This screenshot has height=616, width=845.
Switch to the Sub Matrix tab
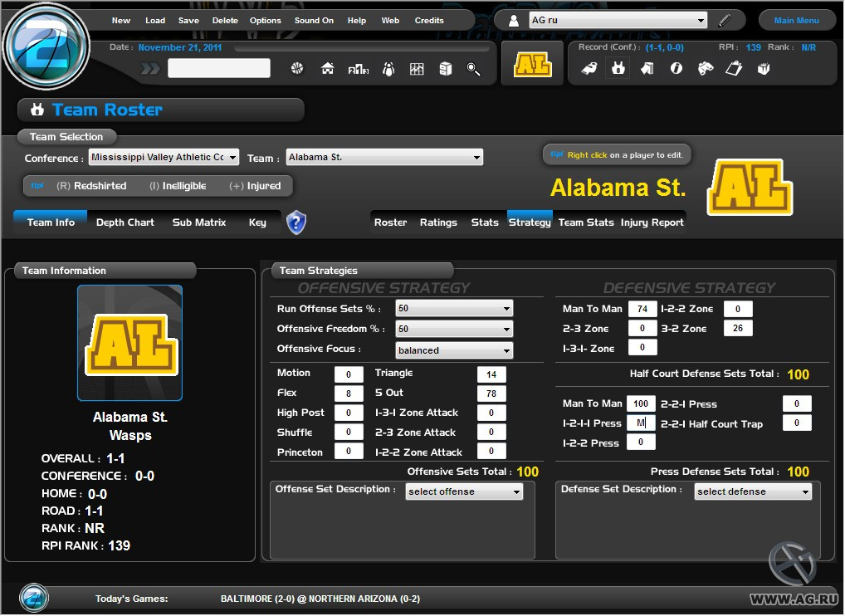(x=199, y=222)
